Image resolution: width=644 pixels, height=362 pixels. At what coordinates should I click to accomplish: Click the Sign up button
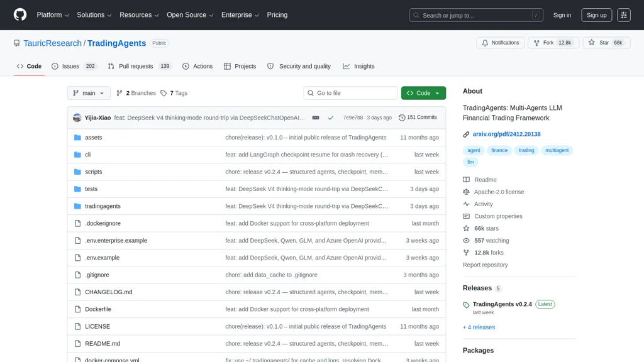(596, 15)
